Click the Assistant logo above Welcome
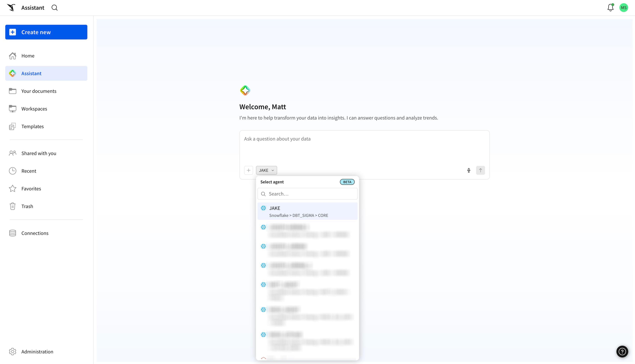635x364 pixels. (245, 90)
